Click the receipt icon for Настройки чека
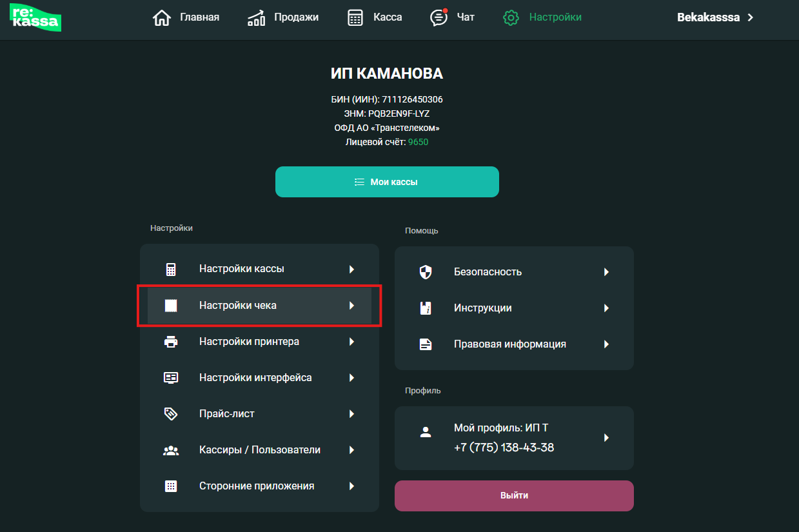 [x=171, y=306]
